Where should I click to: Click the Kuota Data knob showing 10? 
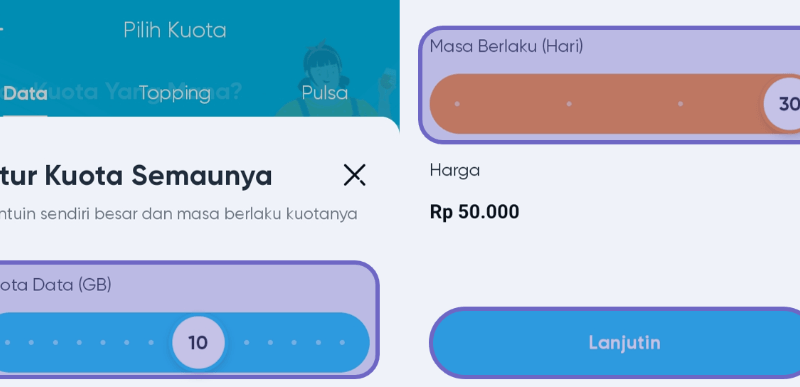click(198, 343)
